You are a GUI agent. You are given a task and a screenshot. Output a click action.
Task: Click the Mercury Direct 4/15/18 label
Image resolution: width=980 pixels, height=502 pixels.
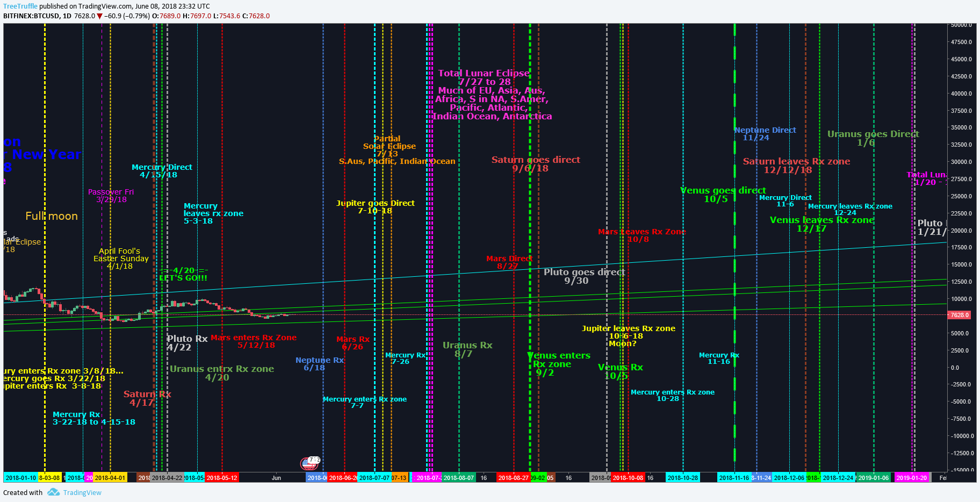pos(161,171)
